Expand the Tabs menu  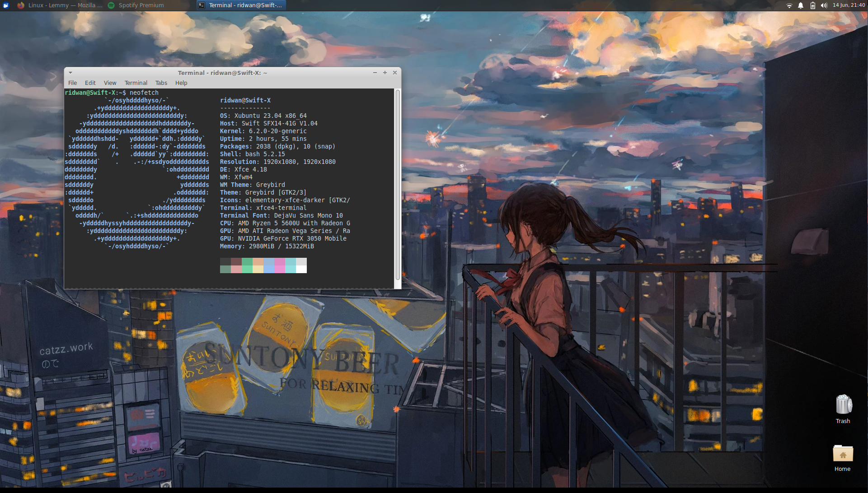point(161,83)
